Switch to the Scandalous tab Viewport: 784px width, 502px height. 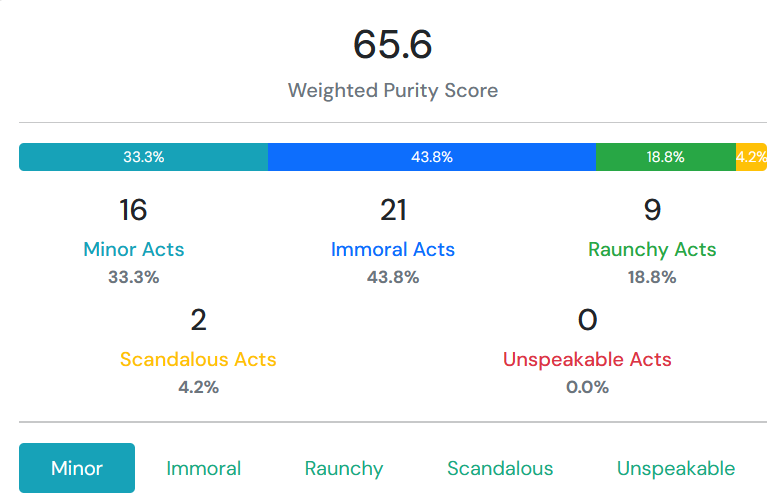tap(500, 468)
